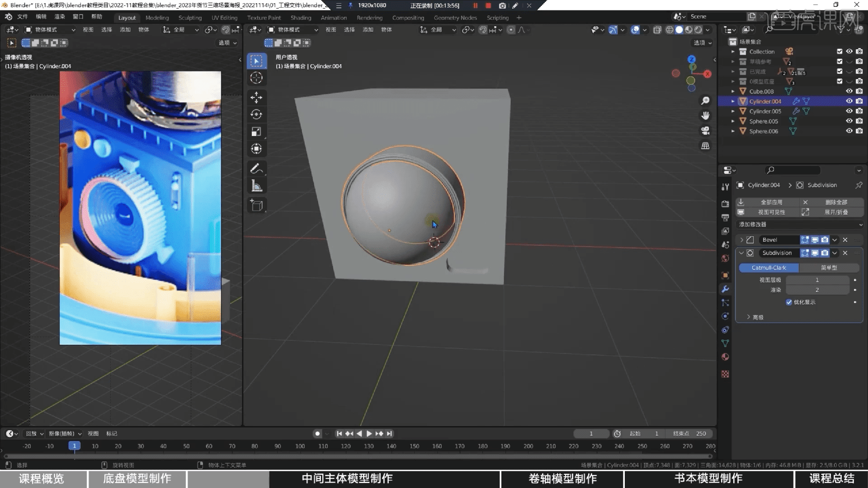This screenshot has height=488, width=868.
Task: Toggle camera view with the camera icon
Action: point(705,131)
